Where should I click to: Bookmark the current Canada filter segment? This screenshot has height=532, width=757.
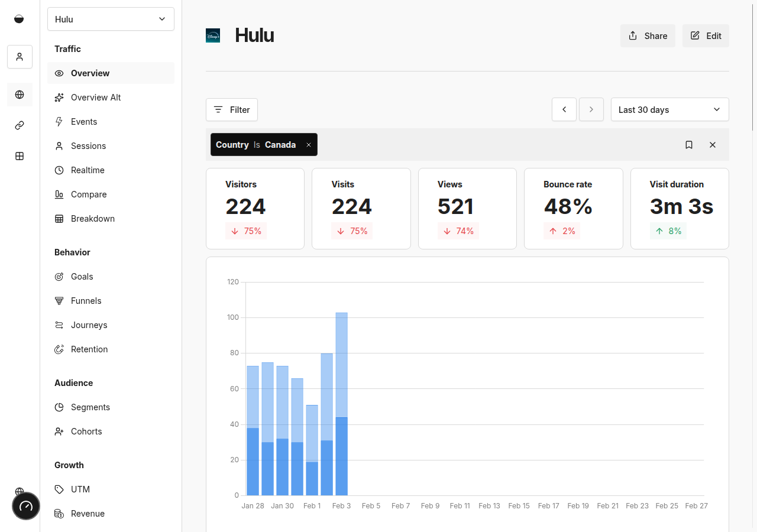click(x=689, y=144)
